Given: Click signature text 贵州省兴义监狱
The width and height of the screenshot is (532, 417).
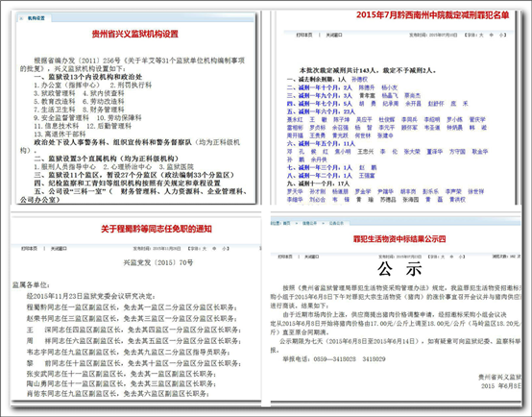Looking at the screenshot, I should (500, 377).
